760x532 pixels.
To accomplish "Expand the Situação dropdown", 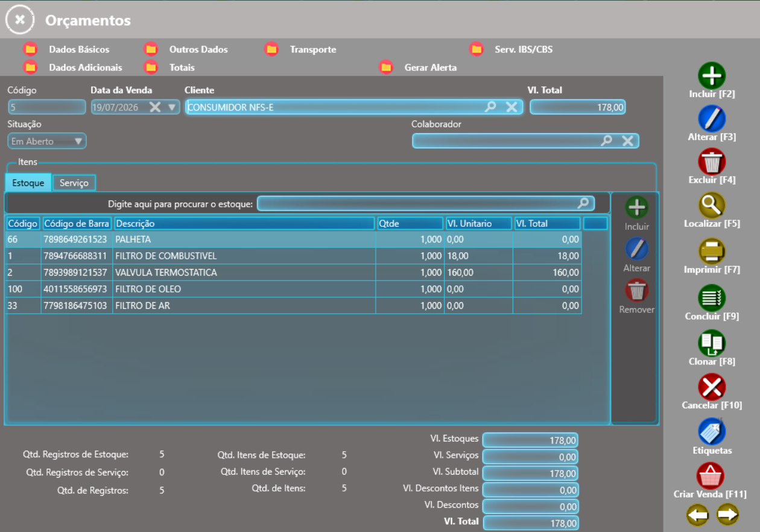I will click(78, 141).
